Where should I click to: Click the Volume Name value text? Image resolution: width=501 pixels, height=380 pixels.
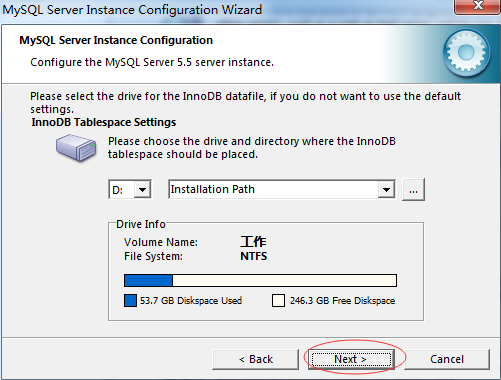coord(253,242)
